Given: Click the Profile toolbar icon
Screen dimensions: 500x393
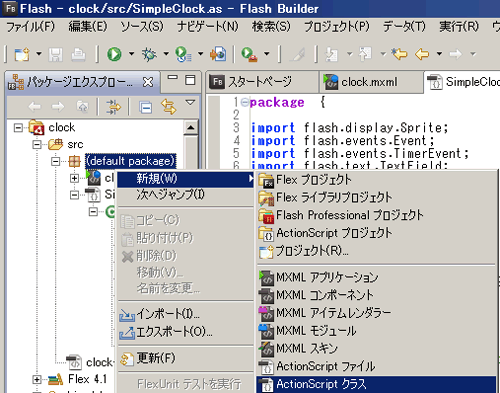Looking at the screenshot, I should pyautogui.click(x=183, y=54).
